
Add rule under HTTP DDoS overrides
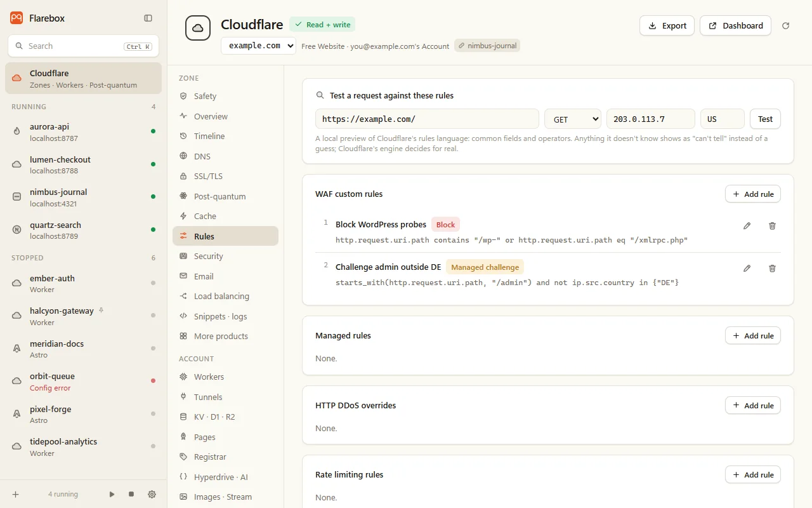pyautogui.click(x=753, y=406)
